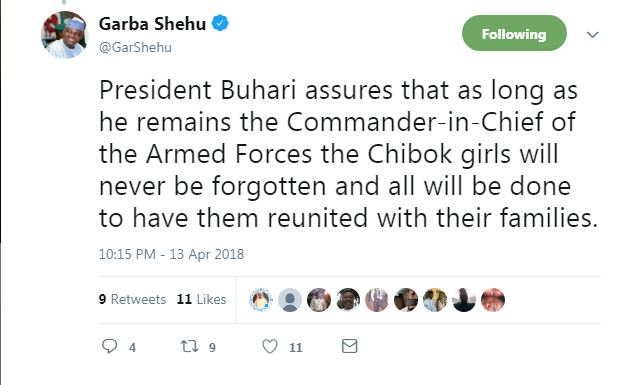Click the reply speech bubble icon
Viewport: 641px width, 385px height.
pos(109,346)
